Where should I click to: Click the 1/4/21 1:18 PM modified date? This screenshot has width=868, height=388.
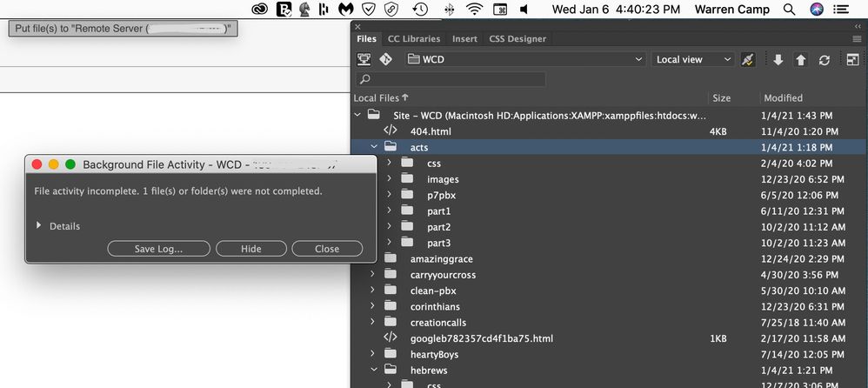[797, 147]
